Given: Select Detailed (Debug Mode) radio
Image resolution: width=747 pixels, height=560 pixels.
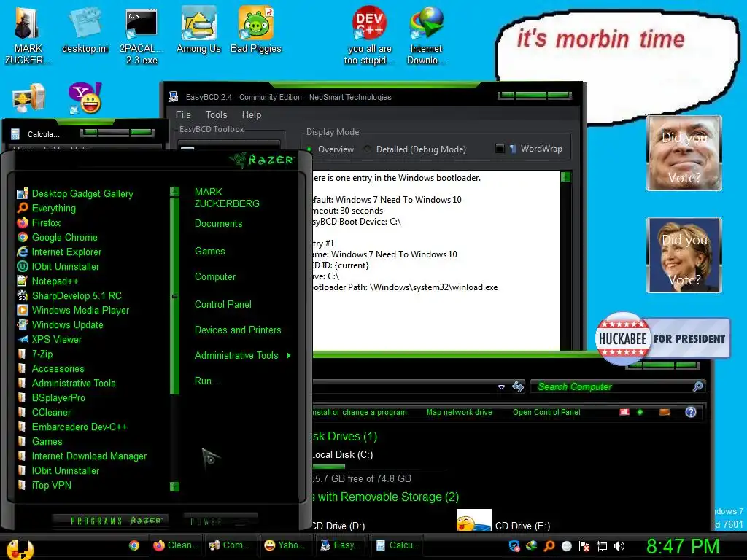Looking at the screenshot, I should [368, 149].
